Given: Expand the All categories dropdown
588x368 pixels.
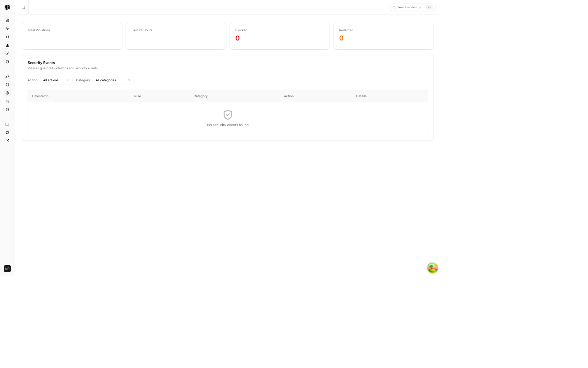Looking at the screenshot, I should click(113, 80).
